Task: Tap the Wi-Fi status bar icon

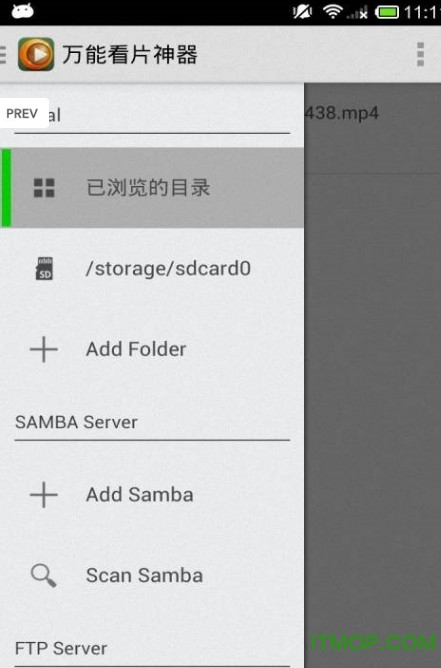Action: [x=333, y=12]
